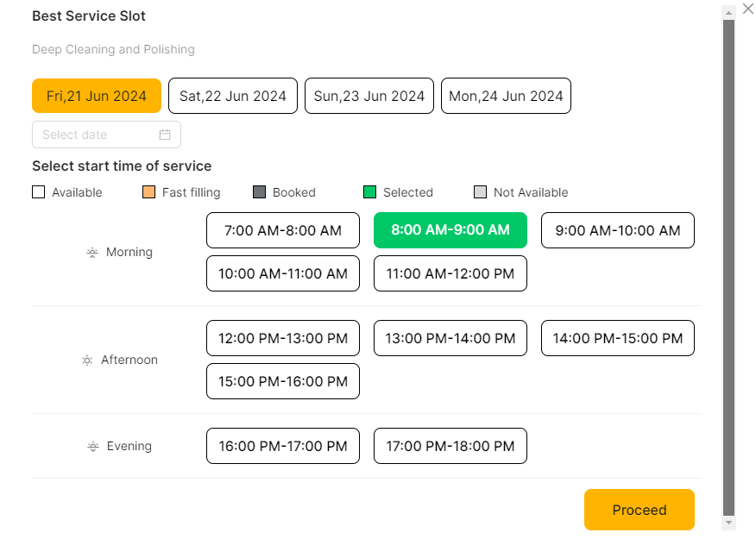Deselect the 8:00 AM-9:00 AM slot
This screenshot has width=756, height=539.
(450, 230)
